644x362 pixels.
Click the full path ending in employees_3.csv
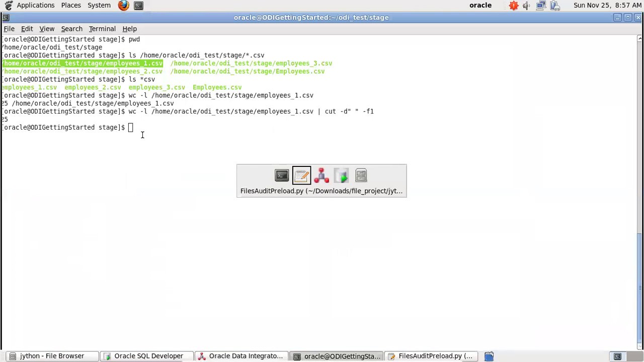251,63
